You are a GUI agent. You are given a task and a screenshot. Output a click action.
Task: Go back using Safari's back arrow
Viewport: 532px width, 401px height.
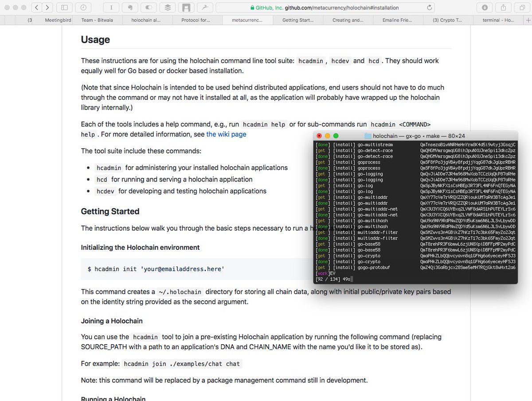[36, 8]
